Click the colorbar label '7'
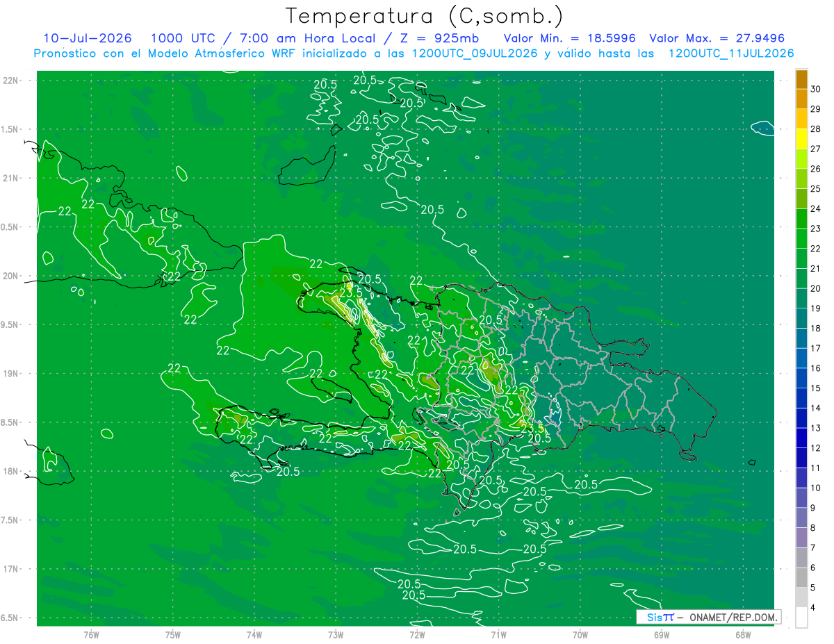The width and height of the screenshot is (834, 644). 813,547
